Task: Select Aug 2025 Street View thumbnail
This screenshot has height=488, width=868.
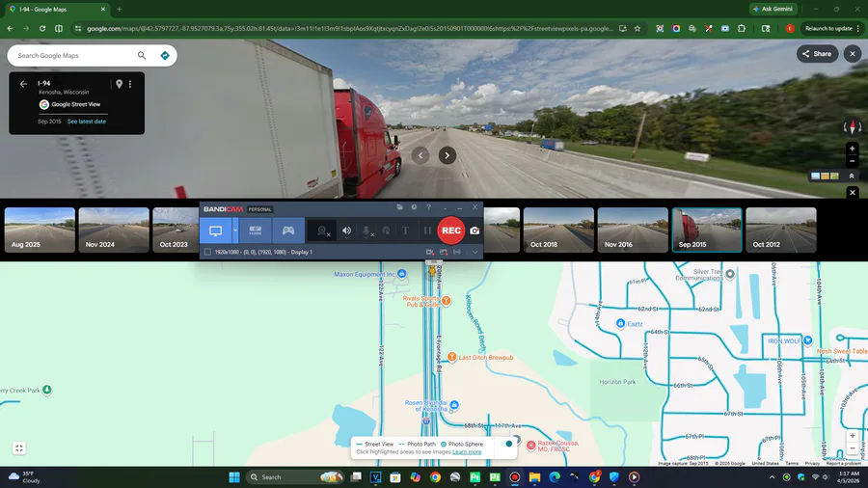Action: 40,230
